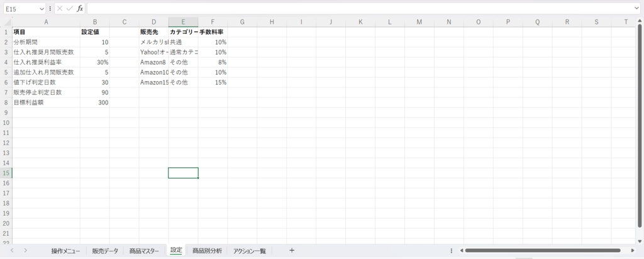
Task: Click the vertical scrollbar up arrow
Action: click(640, 19)
